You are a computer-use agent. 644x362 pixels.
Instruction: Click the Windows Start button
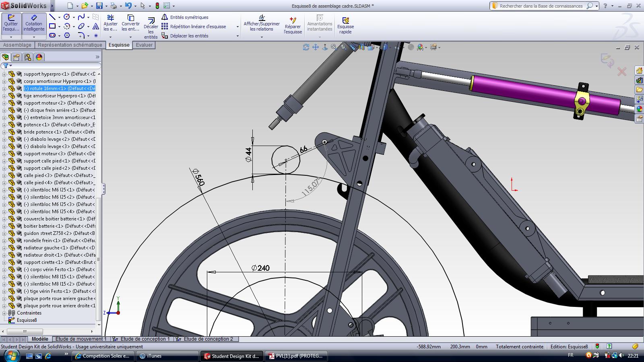click(x=11, y=356)
